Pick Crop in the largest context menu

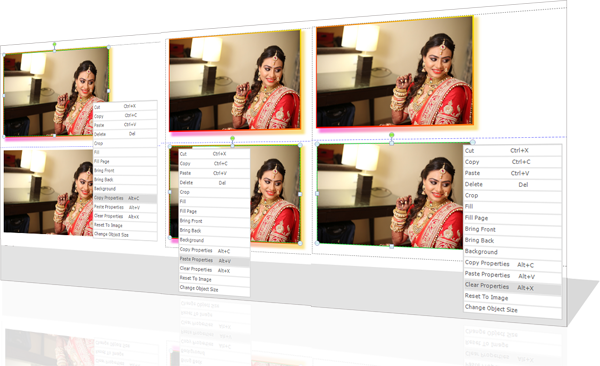(512, 196)
